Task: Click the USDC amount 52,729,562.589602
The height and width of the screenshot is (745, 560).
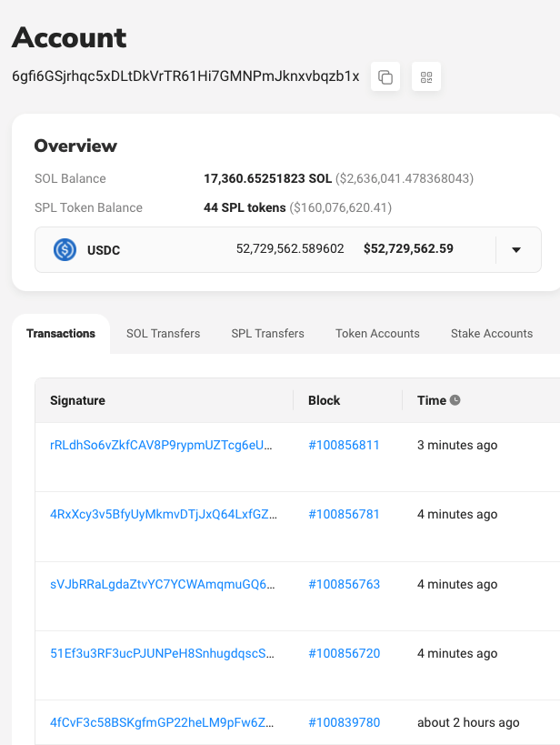Action: [x=290, y=248]
